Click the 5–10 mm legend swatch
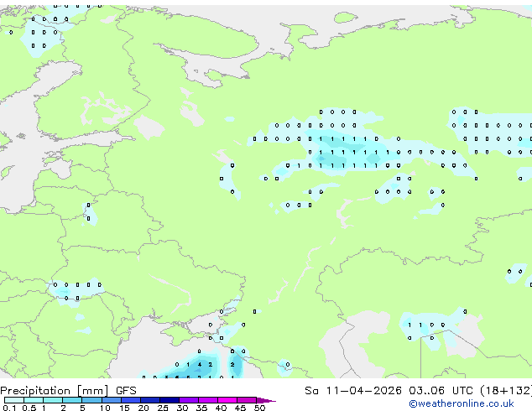The image size is (532, 411). pos(91,400)
